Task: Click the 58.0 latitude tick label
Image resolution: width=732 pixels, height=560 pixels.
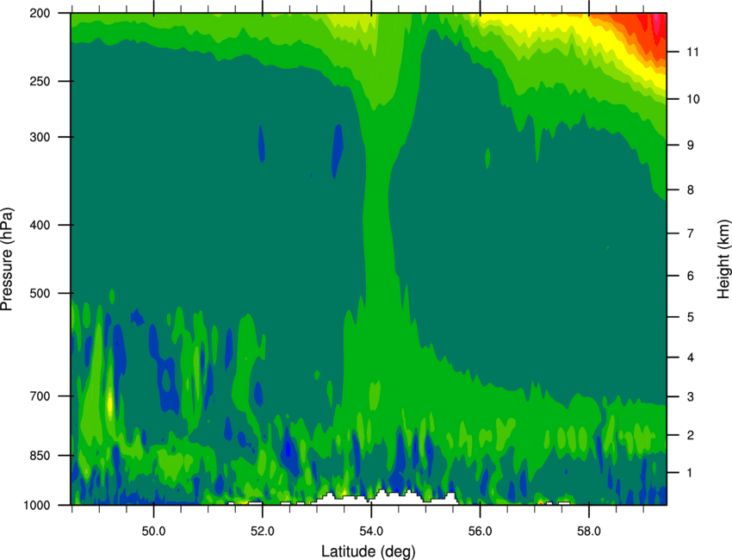Action: pos(589,532)
